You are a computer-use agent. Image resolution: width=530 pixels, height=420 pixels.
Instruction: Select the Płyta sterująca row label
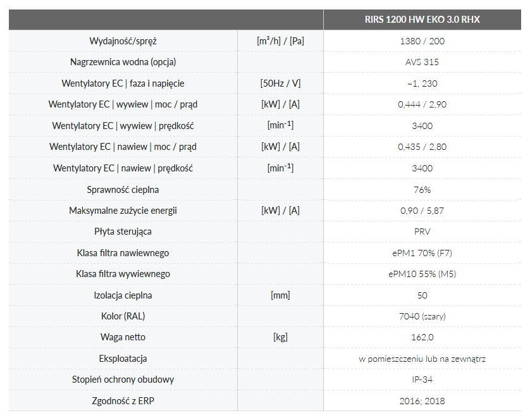pyautogui.click(x=123, y=232)
